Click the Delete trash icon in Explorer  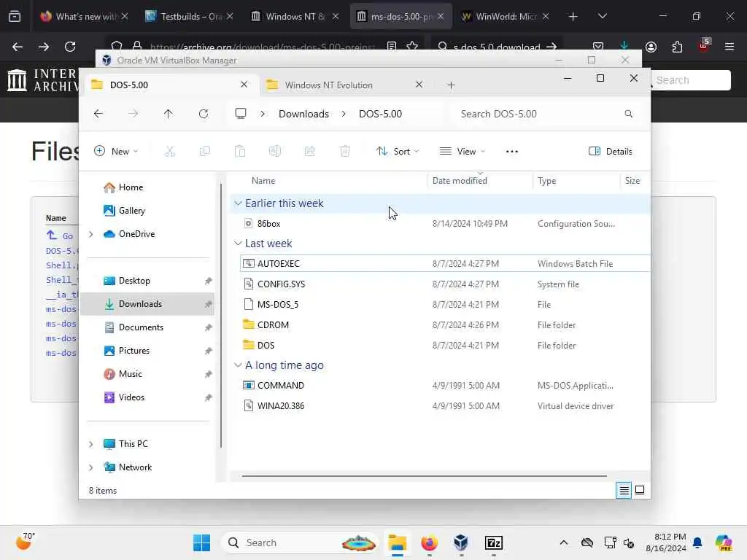(x=345, y=152)
